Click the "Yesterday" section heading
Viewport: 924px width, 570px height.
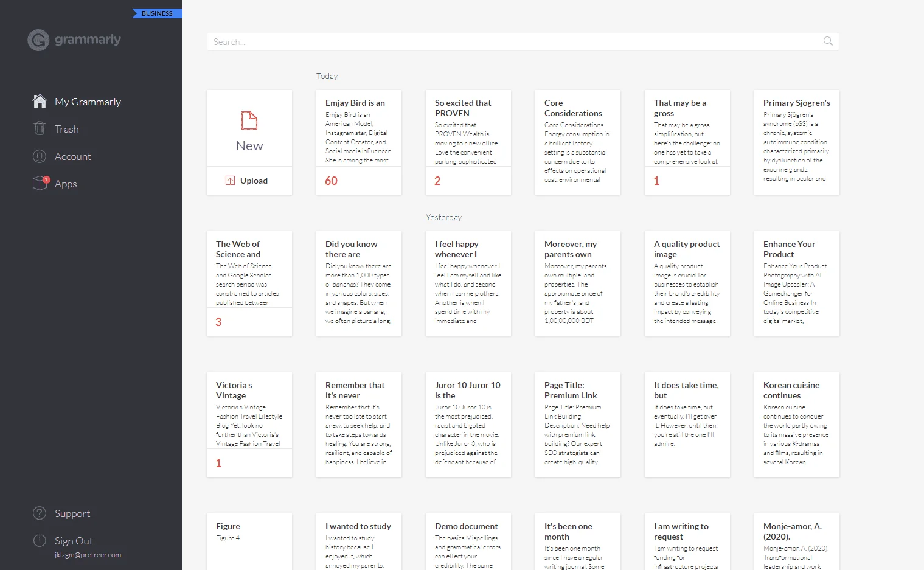[443, 217]
